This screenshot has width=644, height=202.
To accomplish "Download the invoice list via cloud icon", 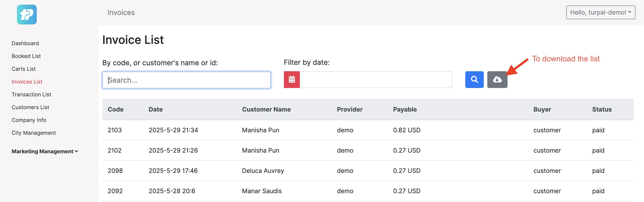I will 497,80.
